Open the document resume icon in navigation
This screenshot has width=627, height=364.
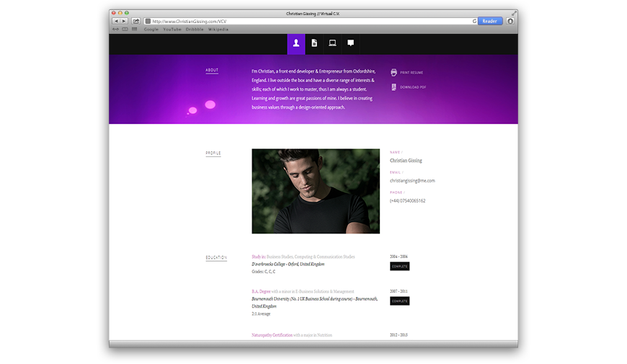tap(314, 43)
